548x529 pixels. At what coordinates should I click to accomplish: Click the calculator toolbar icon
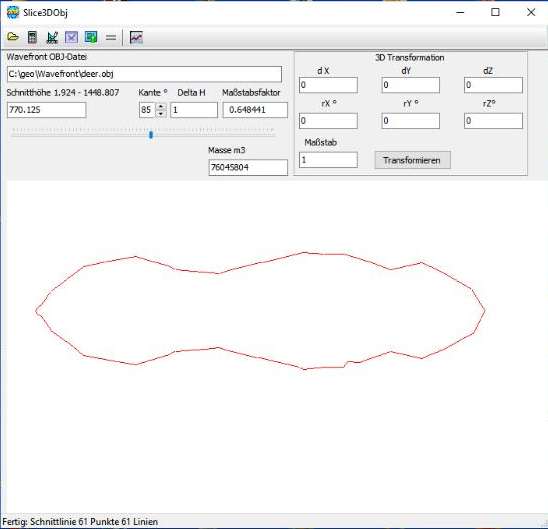32,37
